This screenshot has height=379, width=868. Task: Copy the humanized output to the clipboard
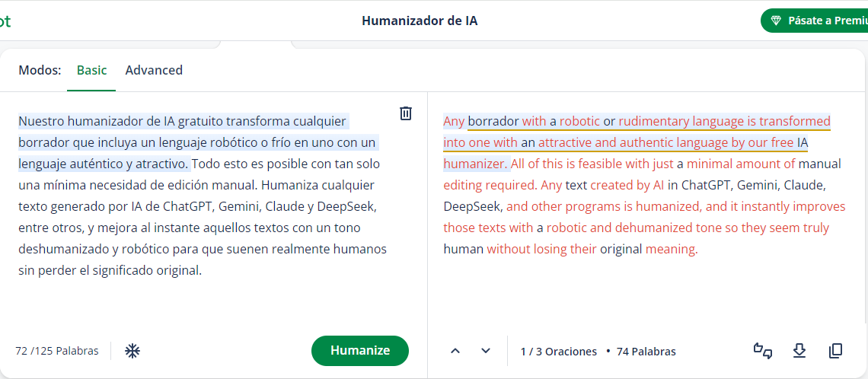click(x=835, y=351)
